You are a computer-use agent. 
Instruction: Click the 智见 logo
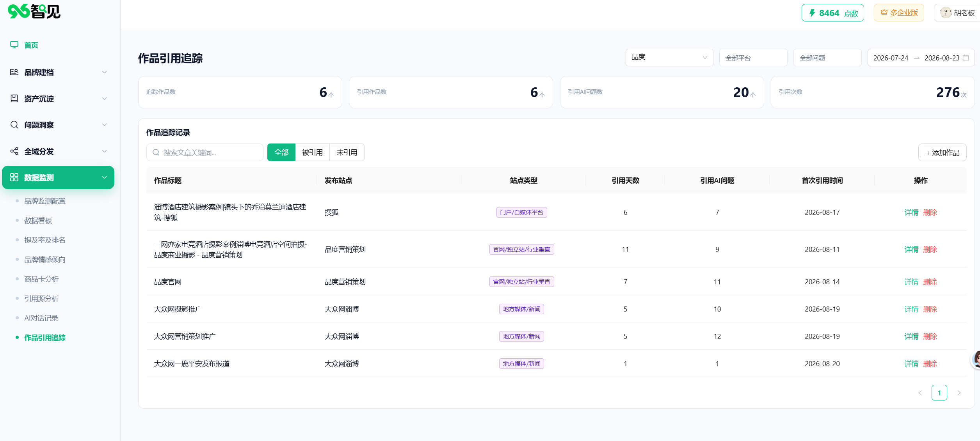pos(34,11)
